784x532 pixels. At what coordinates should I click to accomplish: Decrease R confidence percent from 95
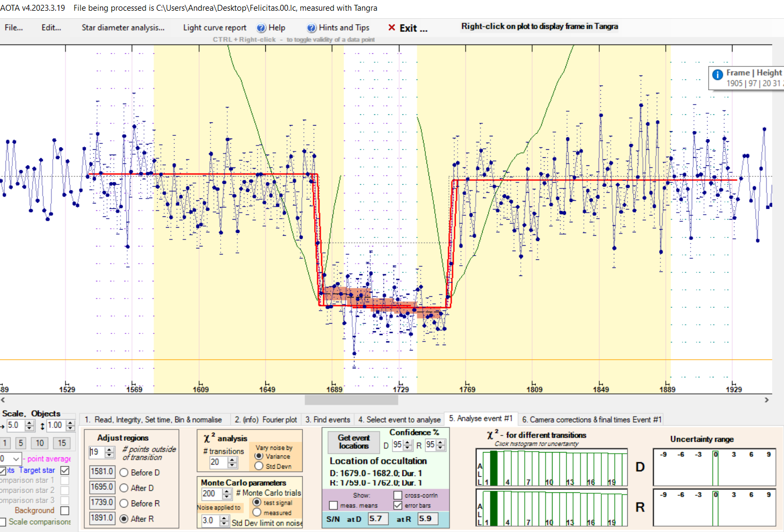[441, 448]
